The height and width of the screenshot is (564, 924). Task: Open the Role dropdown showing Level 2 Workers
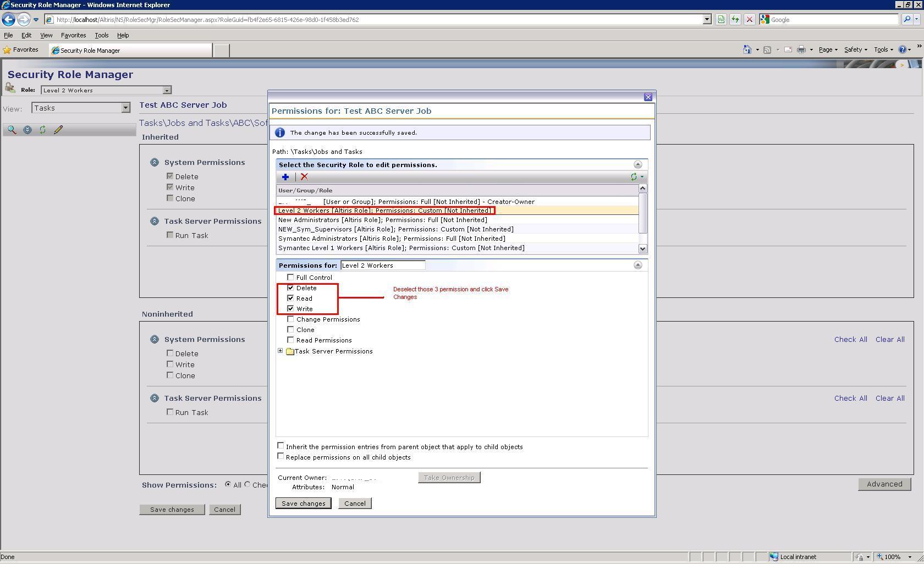pyautogui.click(x=167, y=91)
